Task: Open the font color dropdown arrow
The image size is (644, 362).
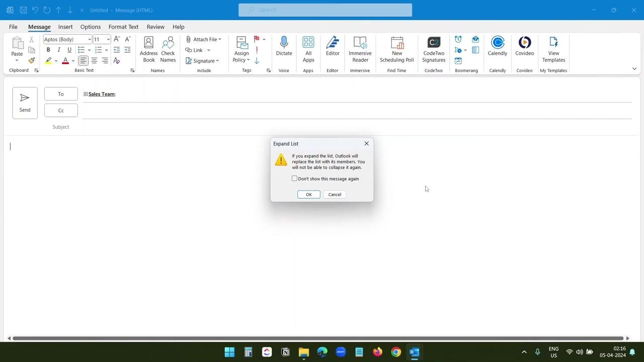Action: tap(73, 61)
